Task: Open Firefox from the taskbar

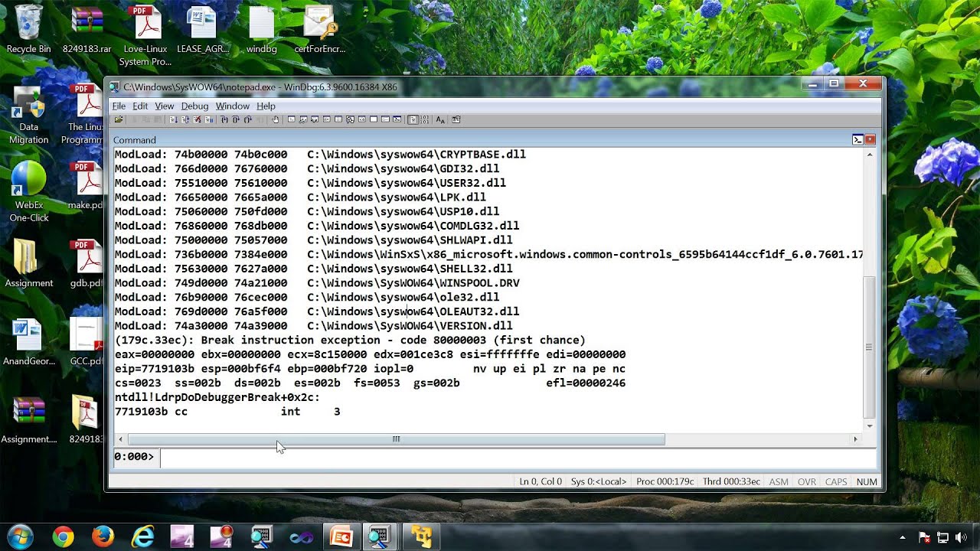Action: coord(103,536)
